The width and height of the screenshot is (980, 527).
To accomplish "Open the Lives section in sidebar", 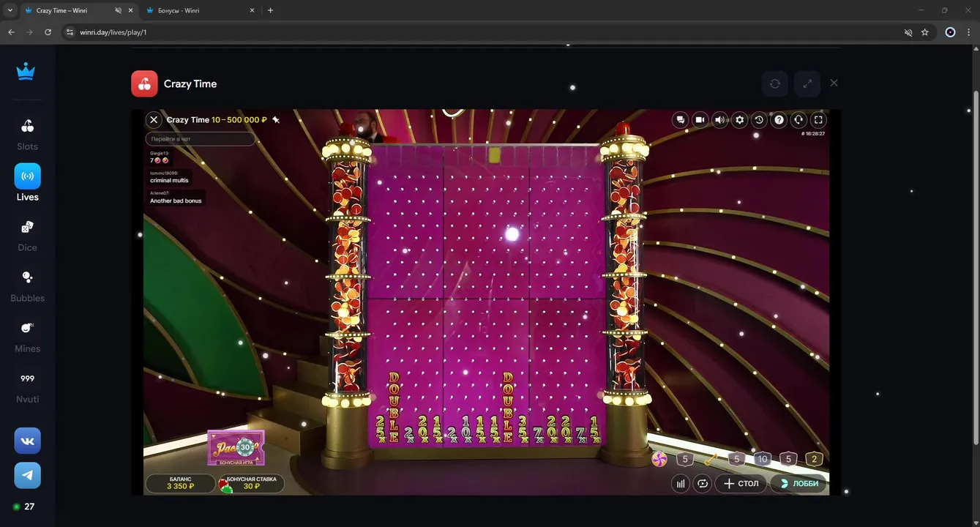I will (x=27, y=183).
